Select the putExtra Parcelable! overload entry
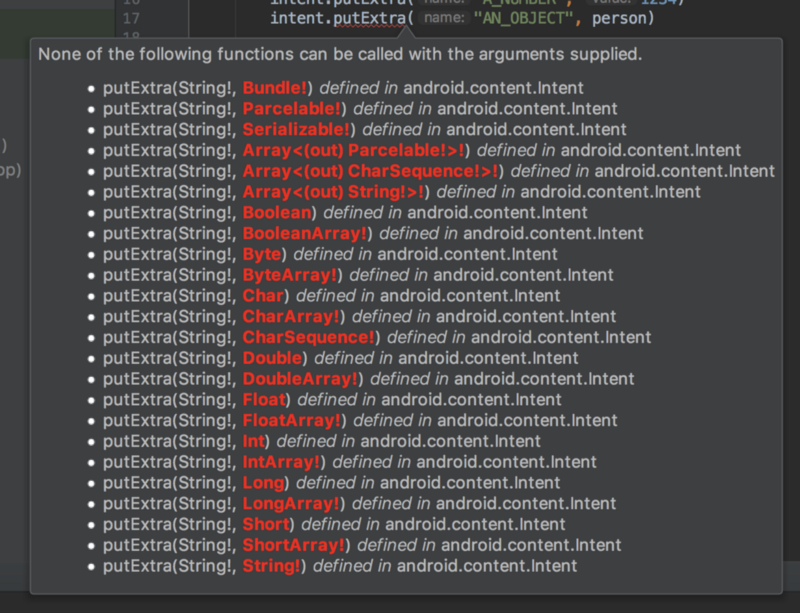 click(360, 109)
